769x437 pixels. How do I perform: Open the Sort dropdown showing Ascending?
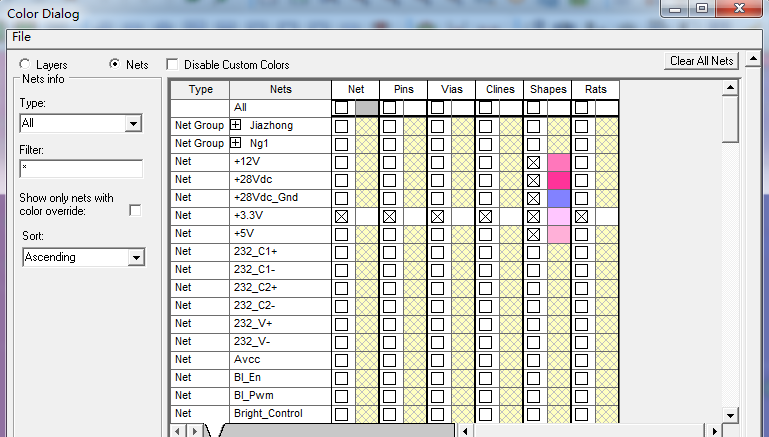point(83,257)
